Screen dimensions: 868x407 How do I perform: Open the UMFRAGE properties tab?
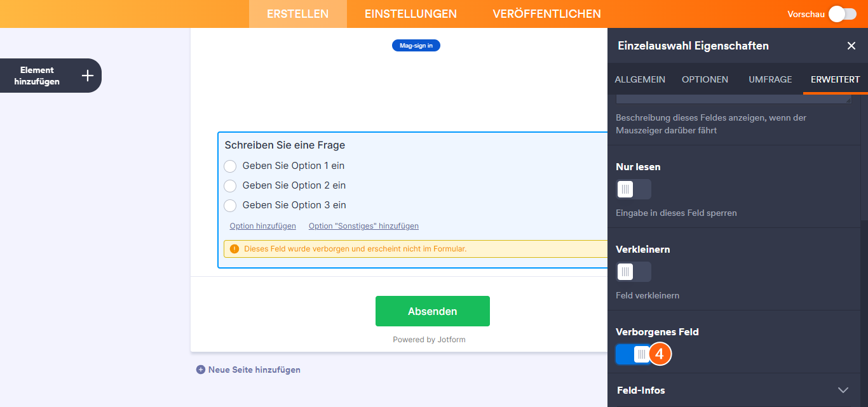(x=770, y=79)
